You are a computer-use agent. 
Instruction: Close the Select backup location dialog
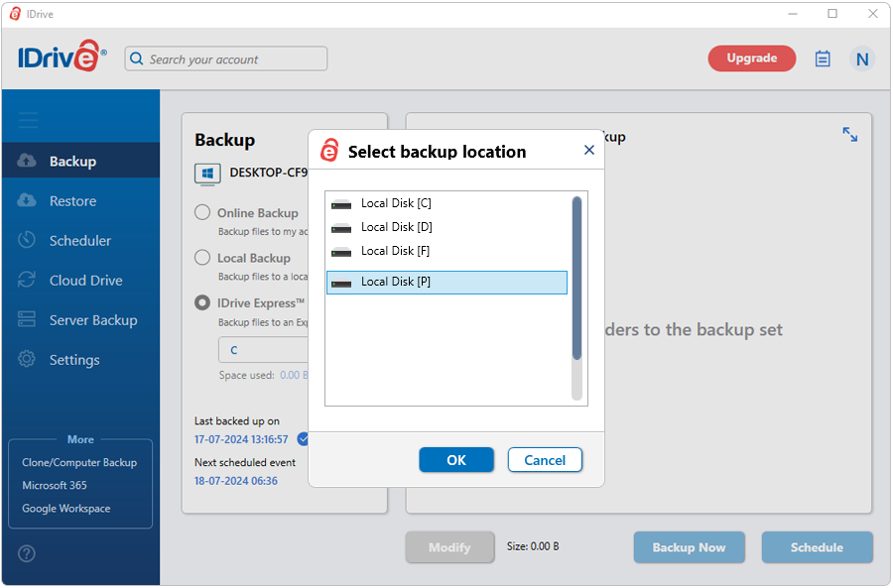pos(588,150)
